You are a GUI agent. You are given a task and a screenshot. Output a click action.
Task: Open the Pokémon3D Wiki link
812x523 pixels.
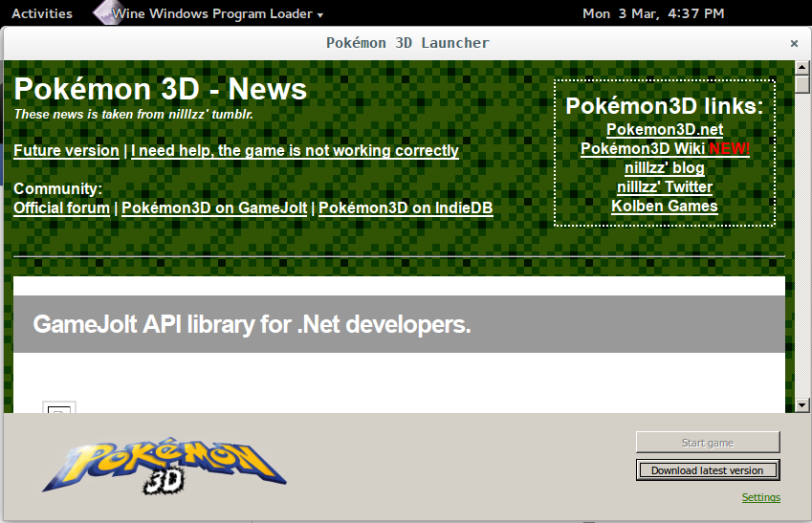(x=665, y=148)
